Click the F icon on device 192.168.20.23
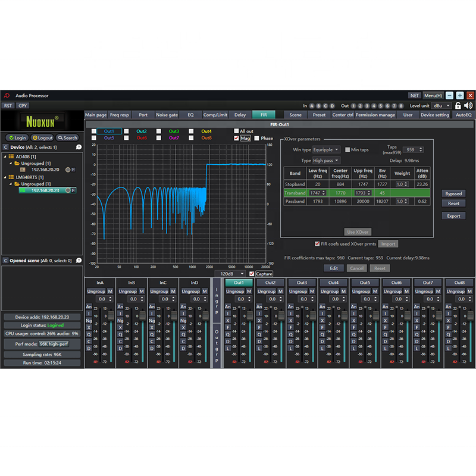 tap(73, 190)
